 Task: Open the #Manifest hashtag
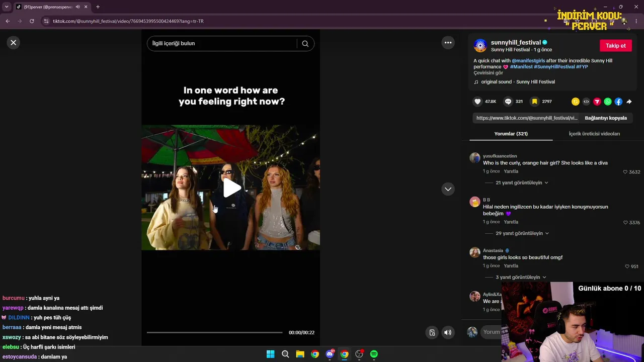coord(521,67)
